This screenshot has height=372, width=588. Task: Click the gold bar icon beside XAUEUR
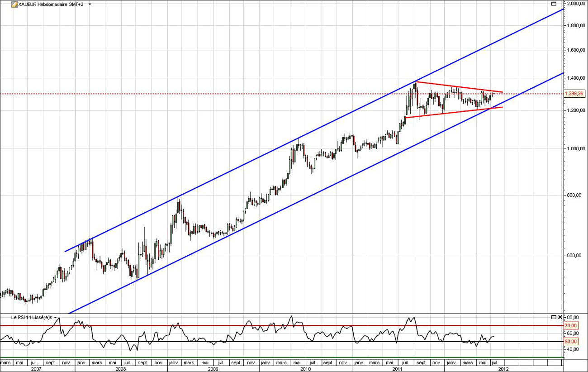coord(14,4)
